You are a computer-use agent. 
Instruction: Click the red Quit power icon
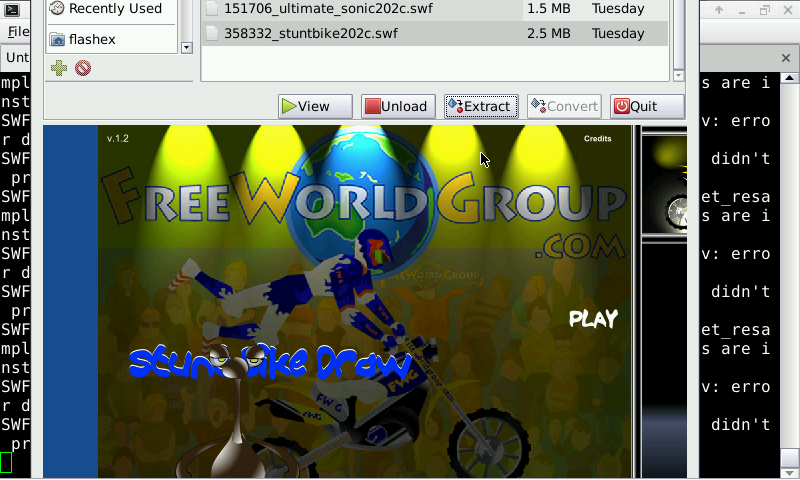click(621, 106)
